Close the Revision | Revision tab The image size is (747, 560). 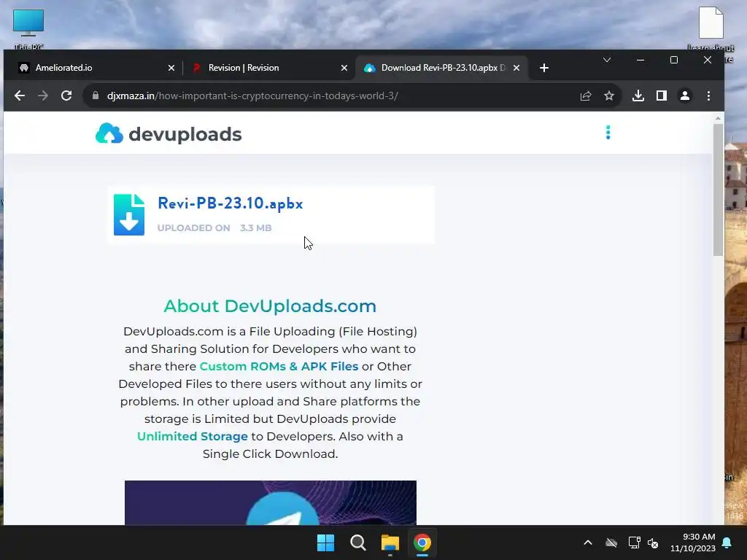coord(344,68)
